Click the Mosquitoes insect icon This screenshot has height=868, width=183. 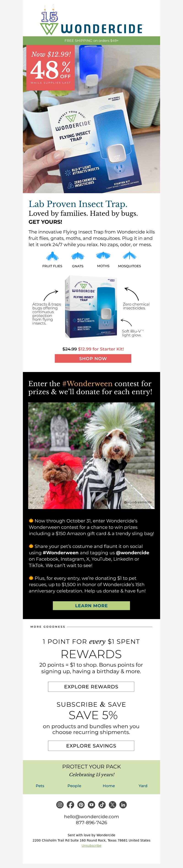[129, 256]
